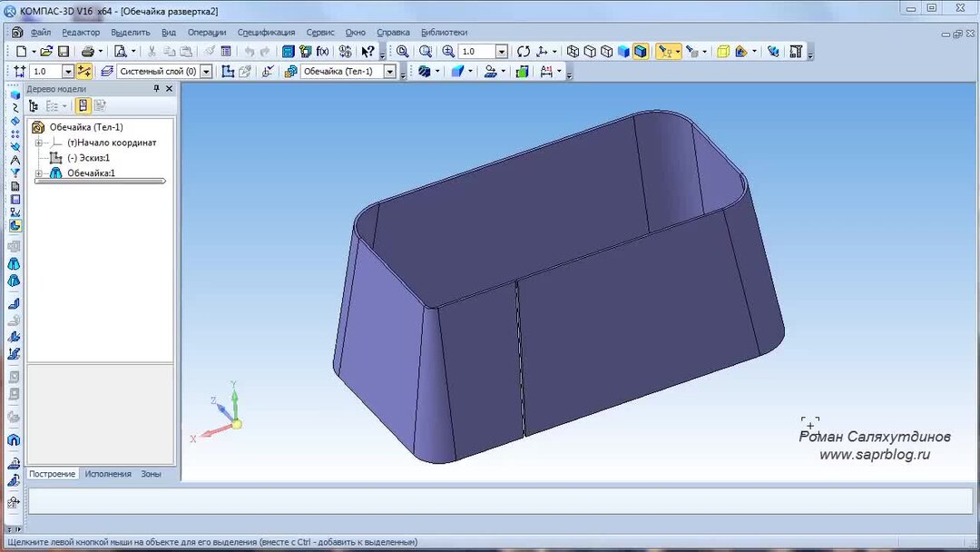The image size is (980, 552).
Task: Toggle the snaps button beside scale field
Action: click(x=83, y=71)
